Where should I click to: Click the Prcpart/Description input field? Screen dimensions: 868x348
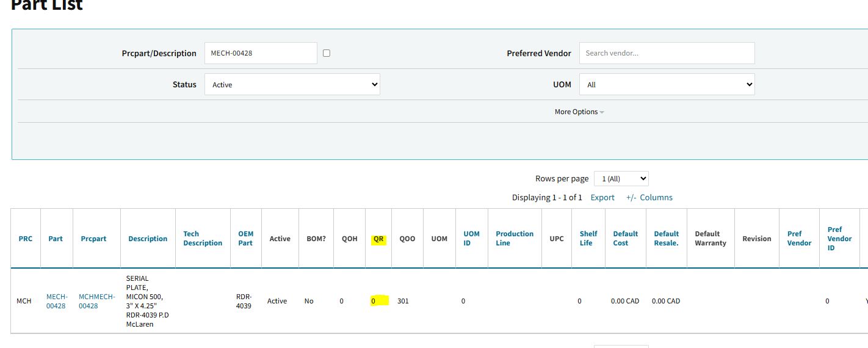point(260,53)
